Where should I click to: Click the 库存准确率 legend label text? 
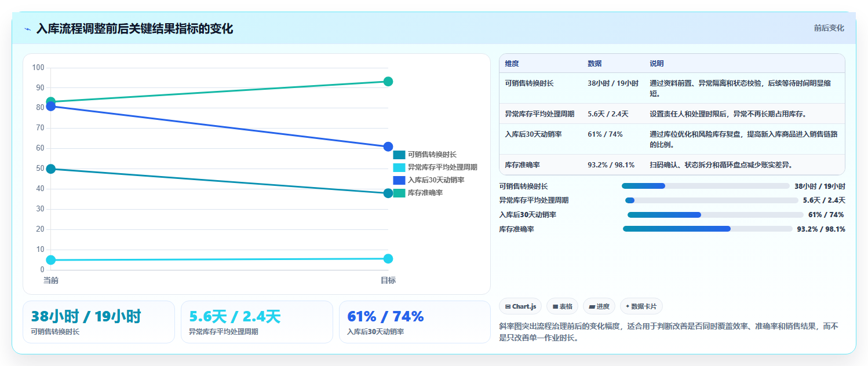[425, 193]
